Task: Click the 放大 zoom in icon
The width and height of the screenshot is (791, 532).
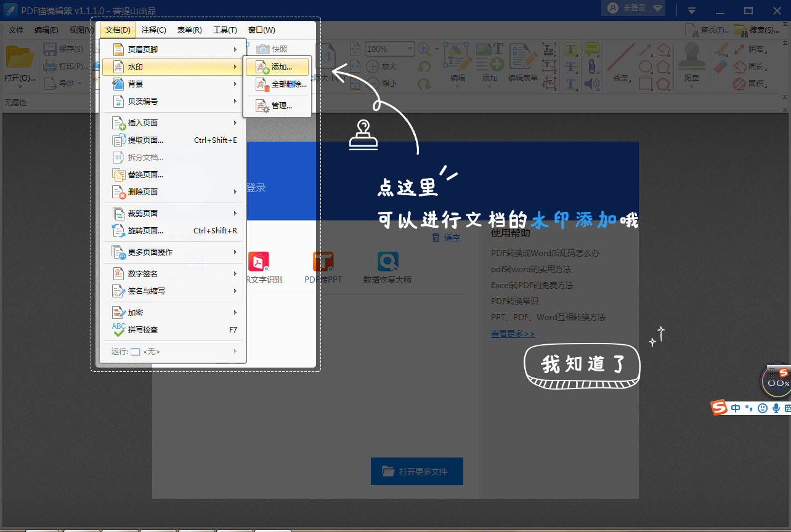Action: click(x=373, y=66)
